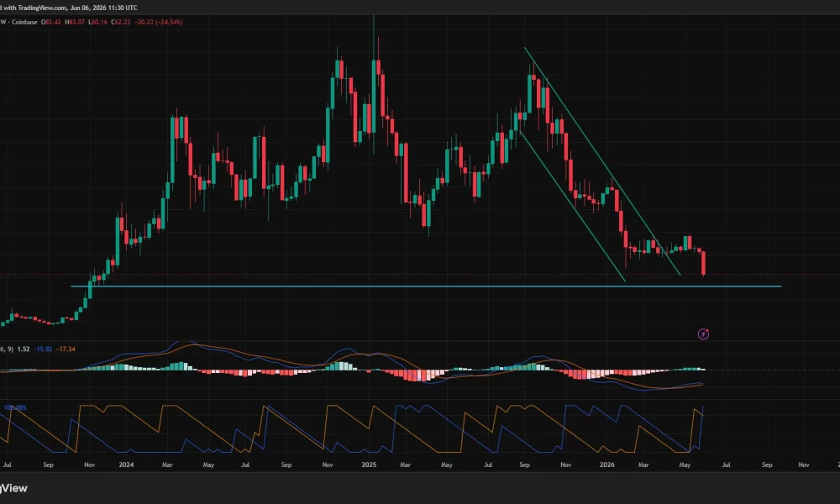Click the 2024 label on time axis
This screenshot has height=504, width=840.
(x=126, y=465)
